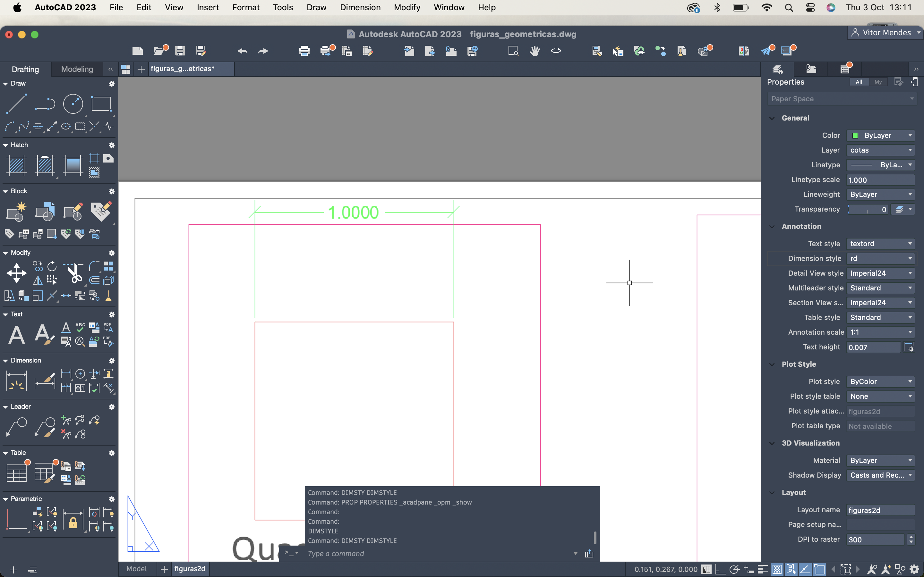Click the Move tool in Modify panel
This screenshot has width=924, height=577.
point(16,273)
